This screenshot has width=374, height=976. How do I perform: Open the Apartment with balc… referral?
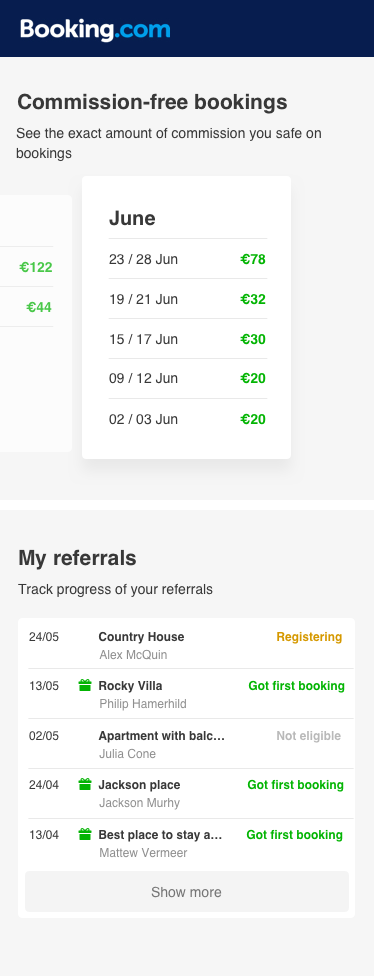[x=186, y=744]
